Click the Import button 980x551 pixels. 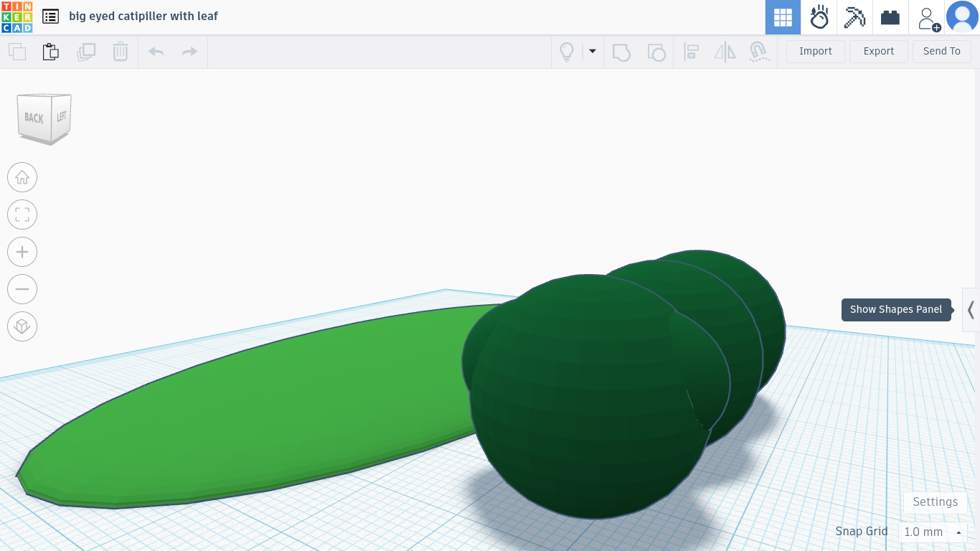click(816, 51)
